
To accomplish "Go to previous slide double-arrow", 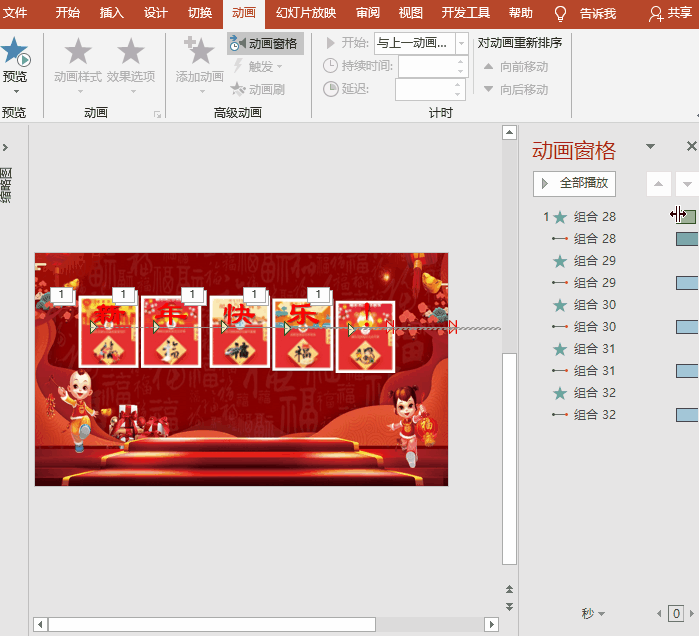I will 509,589.
